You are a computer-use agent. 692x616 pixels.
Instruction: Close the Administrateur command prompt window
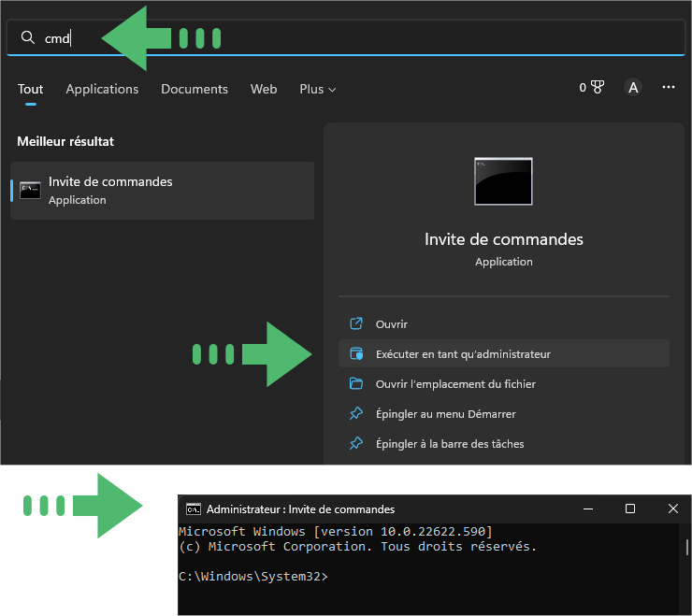coord(673,509)
